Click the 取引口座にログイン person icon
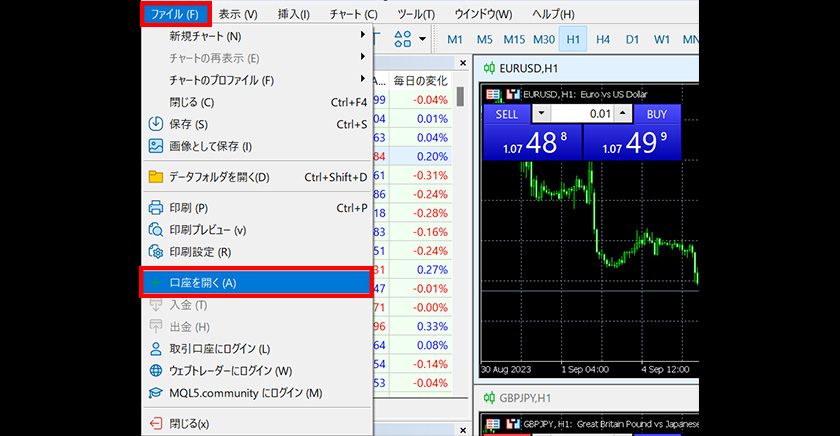 click(155, 349)
